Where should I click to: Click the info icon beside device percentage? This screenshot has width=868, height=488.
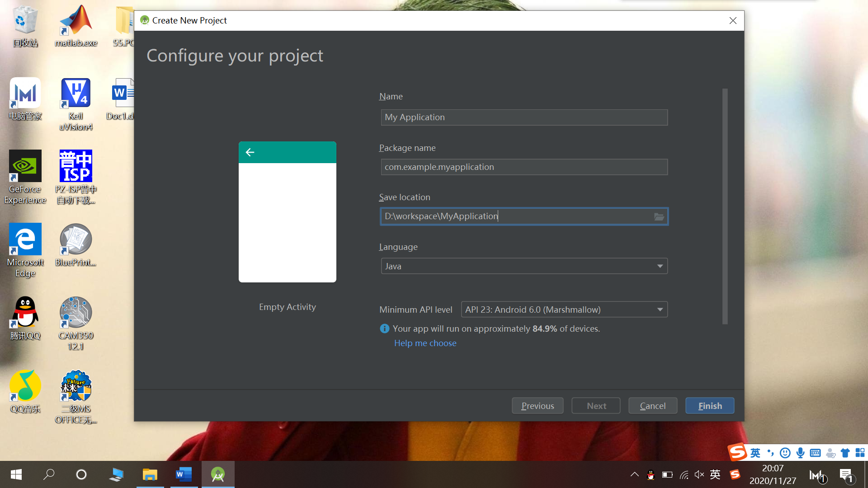click(x=384, y=328)
